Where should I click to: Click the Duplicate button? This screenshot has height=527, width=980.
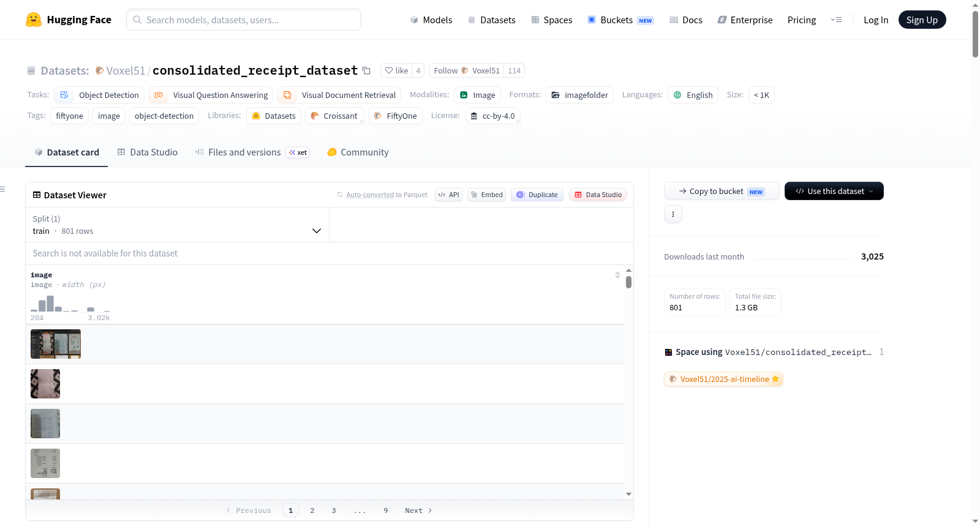point(537,195)
